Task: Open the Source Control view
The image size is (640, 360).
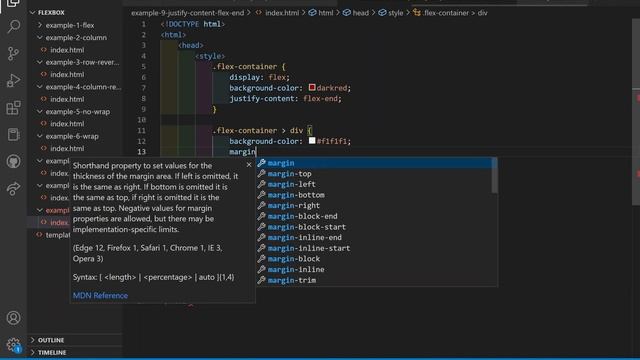Action: click(13, 53)
